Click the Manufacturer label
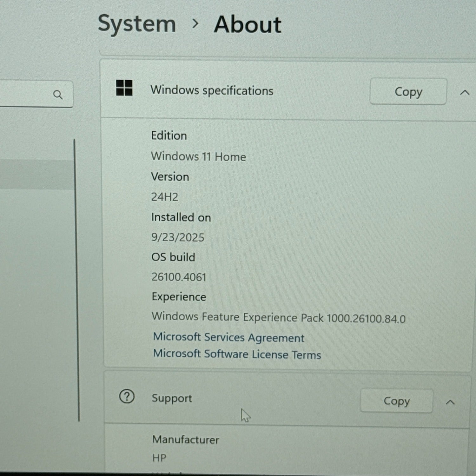This screenshot has width=476, height=476. pyautogui.click(x=185, y=440)
